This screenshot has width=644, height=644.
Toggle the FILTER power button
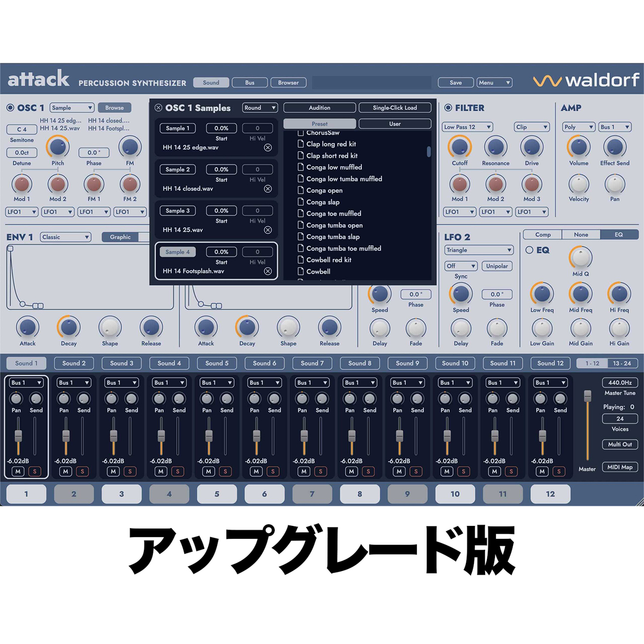click(449, 108)
